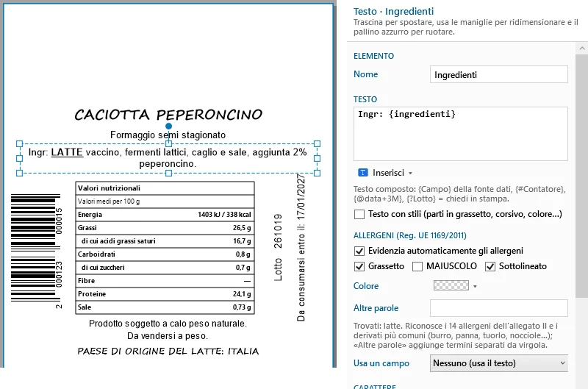This screenshot has height=389, width=588.
Task: Click the bottom-right resize handle of selection
Action: pos(318,173)
